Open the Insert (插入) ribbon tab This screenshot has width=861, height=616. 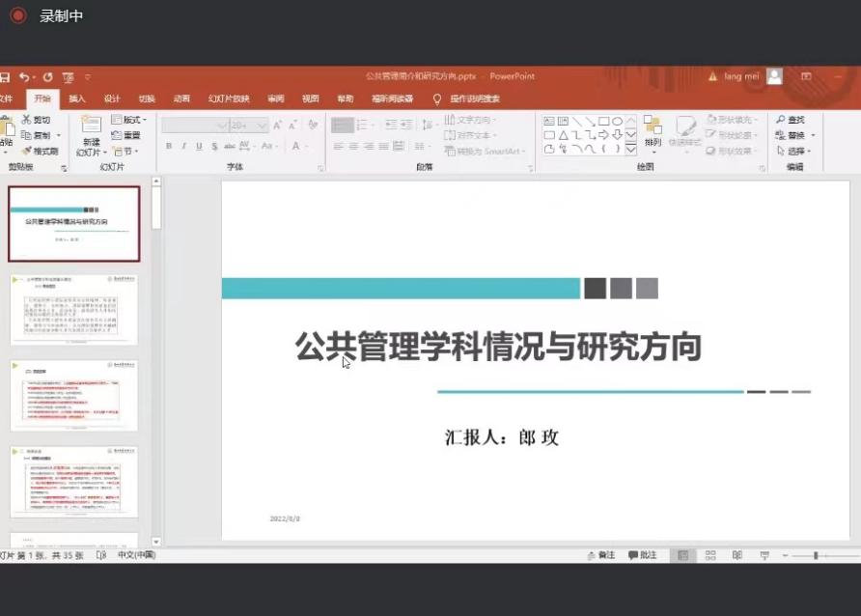(77, 98)
